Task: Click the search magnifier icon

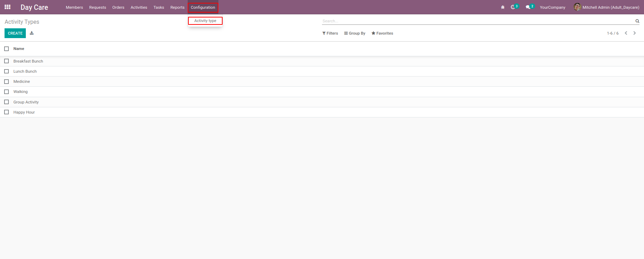Action: point(637,21)
